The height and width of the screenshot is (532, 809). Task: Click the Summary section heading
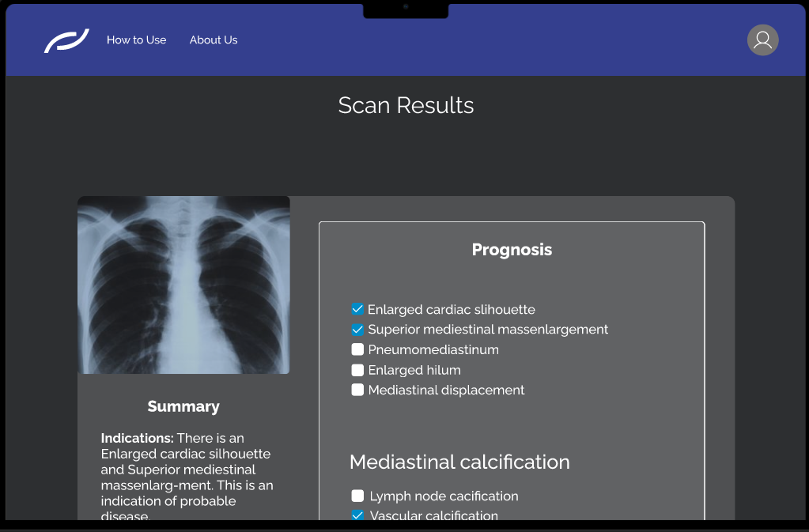pyautogui.click(x=183, y=406)
